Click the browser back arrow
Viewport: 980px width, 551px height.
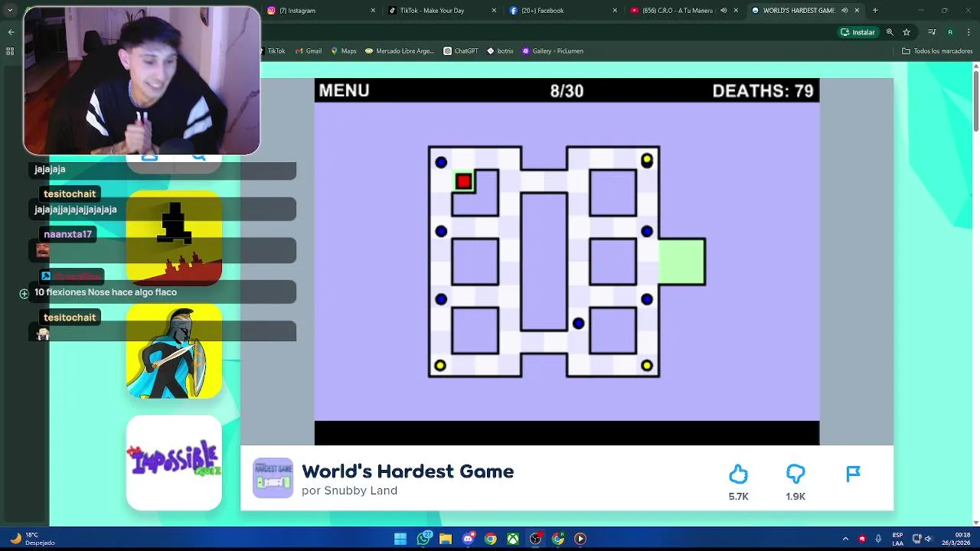(x=11, y=32)
